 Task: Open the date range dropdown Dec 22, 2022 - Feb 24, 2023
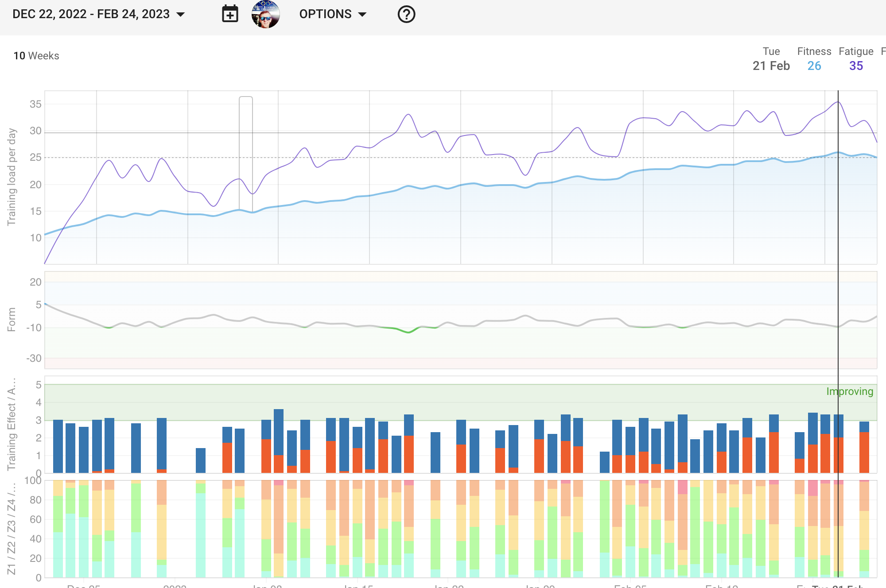click(98, 14)
